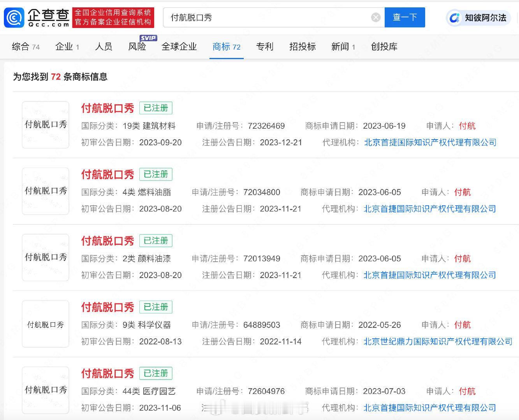Screen dimensions: 519x420
Task: Open the 知彼阿尔法 assistant icon
Action: pos(454,18)
